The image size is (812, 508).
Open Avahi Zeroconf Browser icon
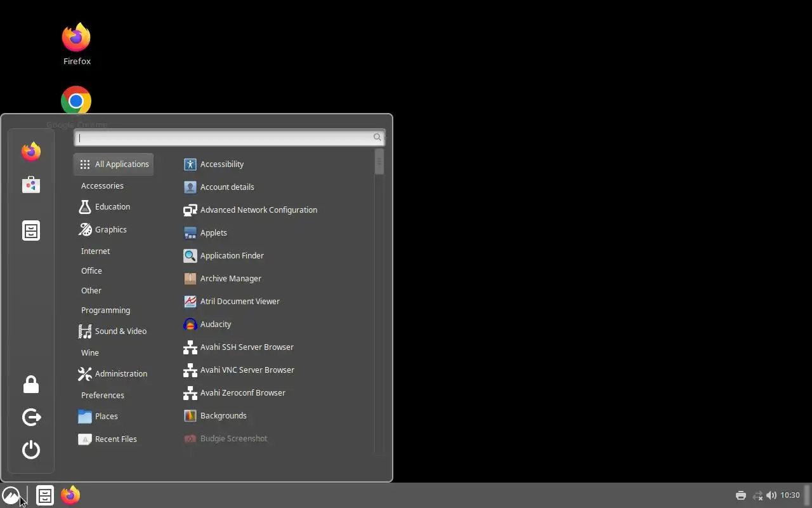pyautogui.click(x=190, y=392)
